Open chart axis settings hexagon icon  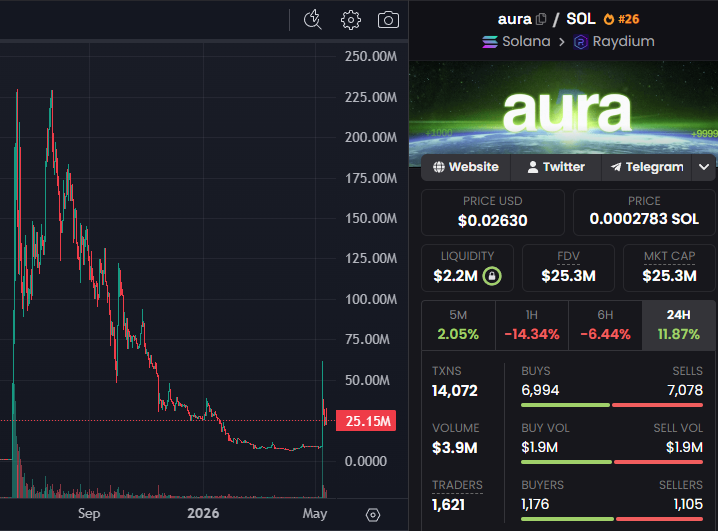tap(373, 515)
